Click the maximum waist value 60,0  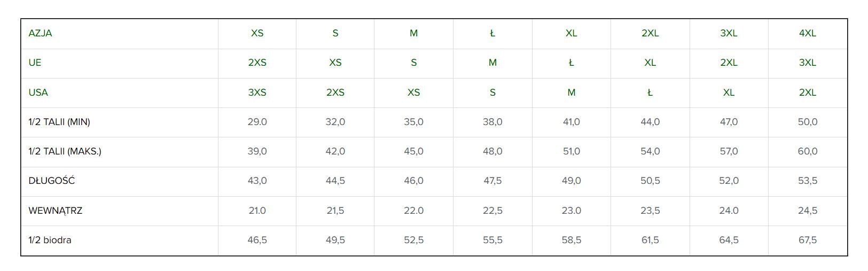click(x=807, y=151)
